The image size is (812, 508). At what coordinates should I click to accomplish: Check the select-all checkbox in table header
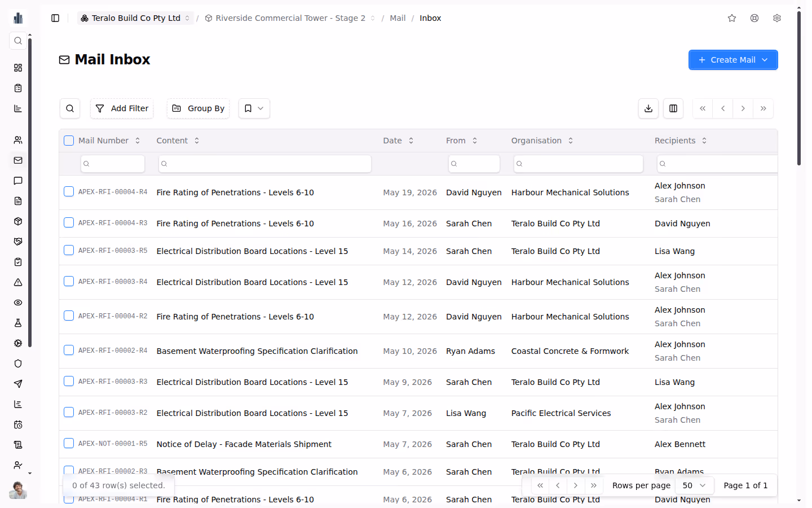69,141
